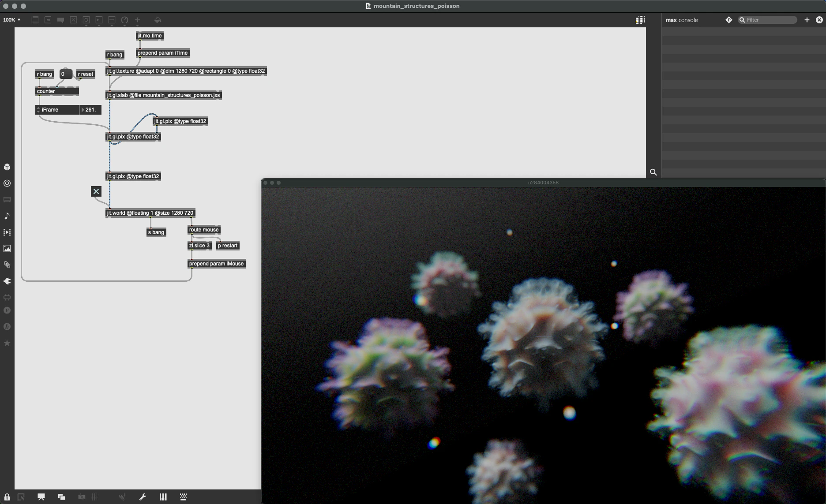
Task: Open the wrench inspector tool in bottom toolbar
Action: tap(143, 497)
